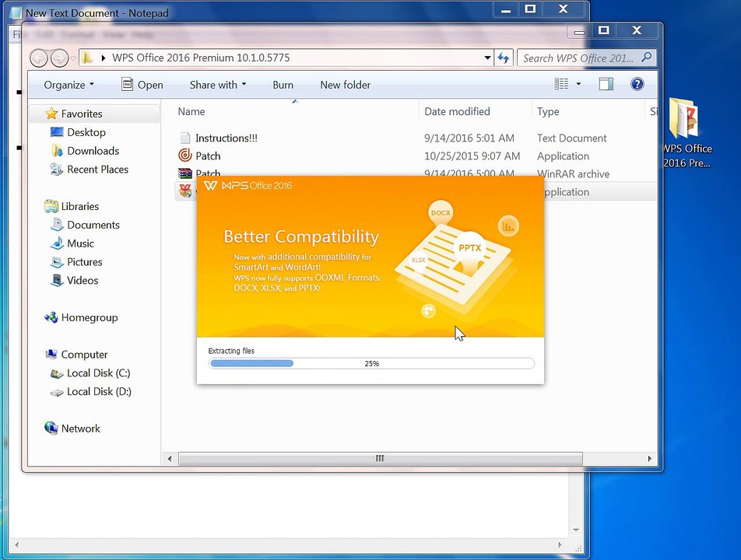Click the WinRAR archive Patch icon
The image size is (741, 560).
184,172
